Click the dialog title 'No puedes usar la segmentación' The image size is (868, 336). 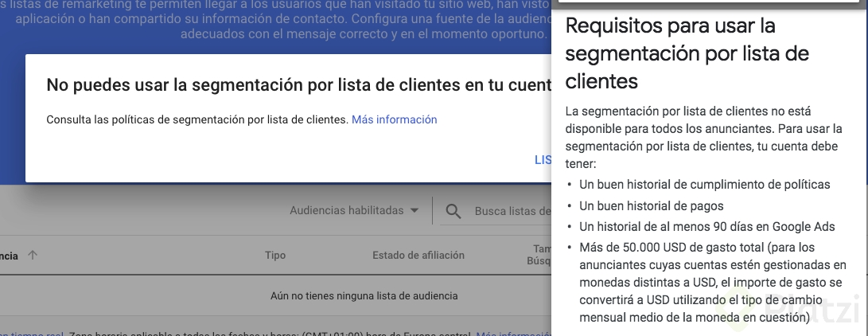[299, 84]
